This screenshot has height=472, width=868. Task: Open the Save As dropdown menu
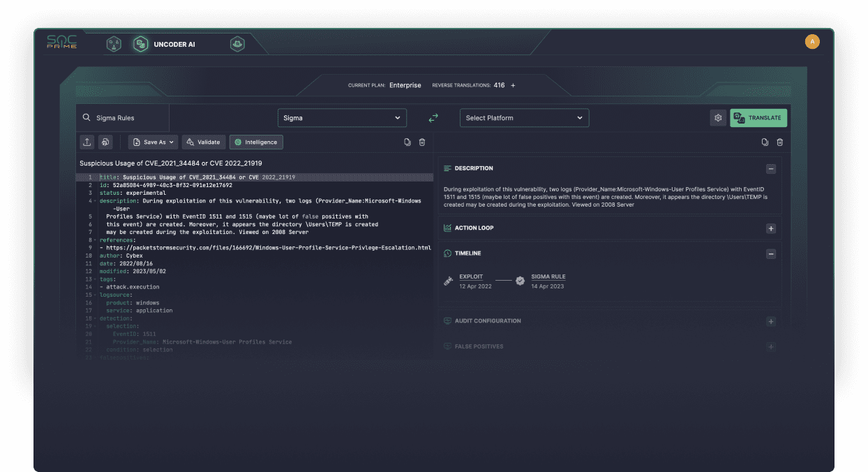(x=153, y=142)
